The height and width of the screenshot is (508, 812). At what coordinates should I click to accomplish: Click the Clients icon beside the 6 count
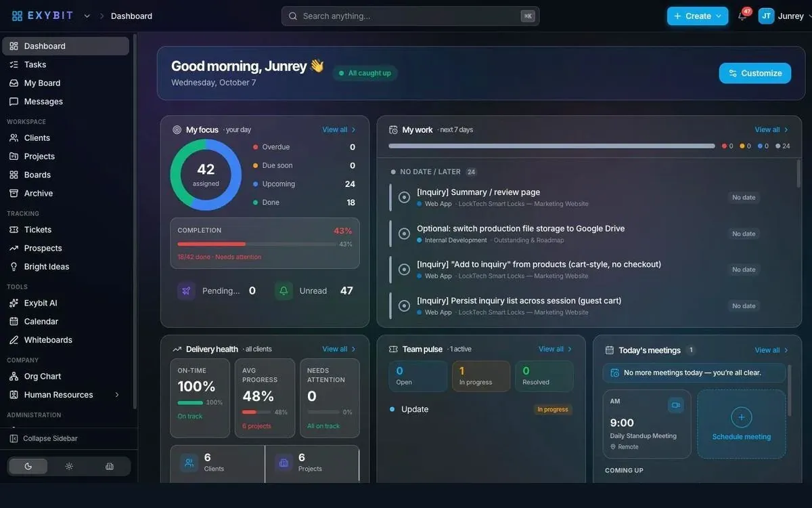coord(189,463)
